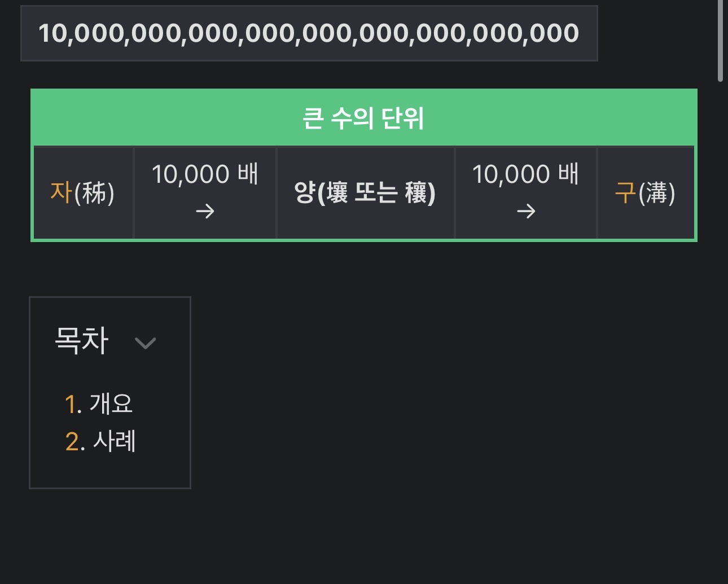Open the orange 구 unit link
The width and height of the screenshot is (728, 584).
tap(625, 192)
